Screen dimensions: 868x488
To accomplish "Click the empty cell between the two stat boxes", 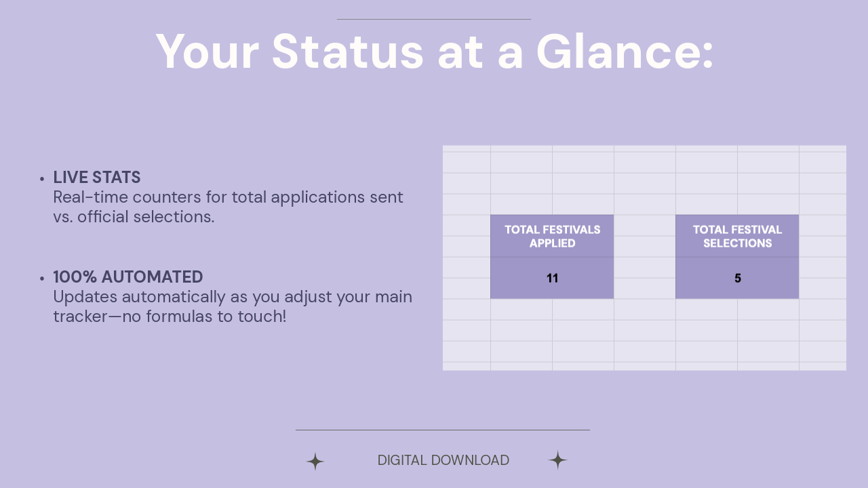I will click(645, 257).
